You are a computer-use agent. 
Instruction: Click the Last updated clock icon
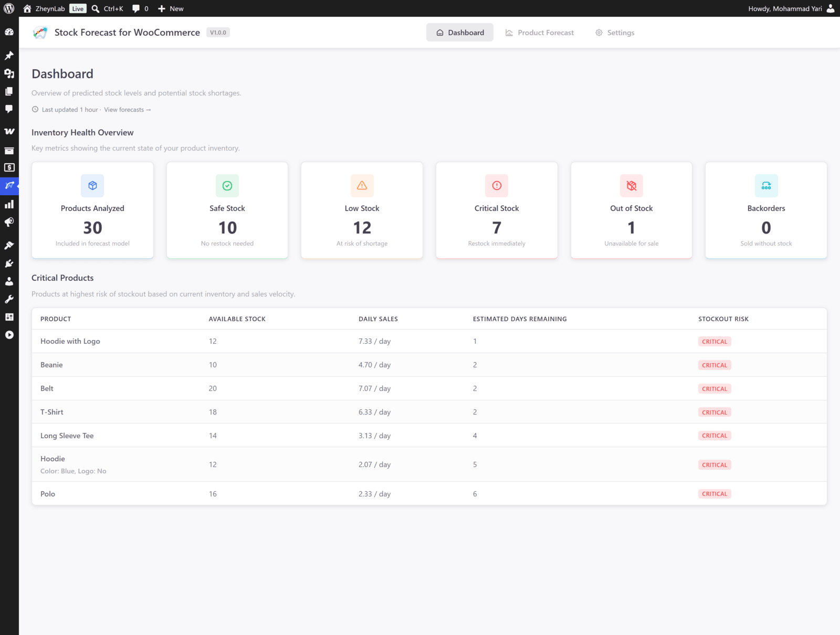point(35,110)
